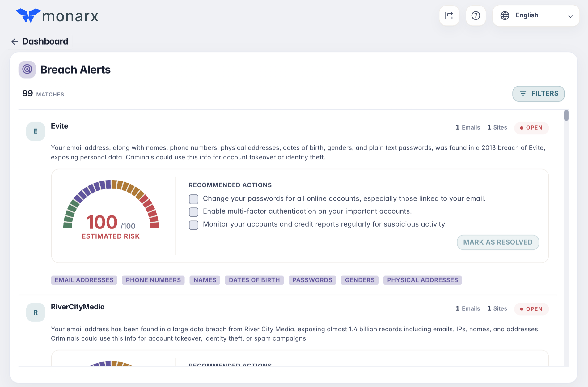Select the DATES OF BIRTH tag
This screenshot has width=588, height=387.
tap(254, 280)
